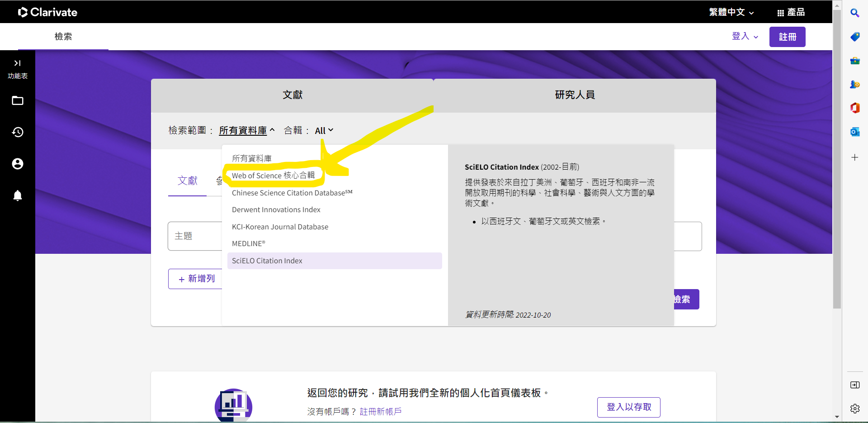Switch to the 研究人員 tab
868x423 pixels.
pos(575,95)
